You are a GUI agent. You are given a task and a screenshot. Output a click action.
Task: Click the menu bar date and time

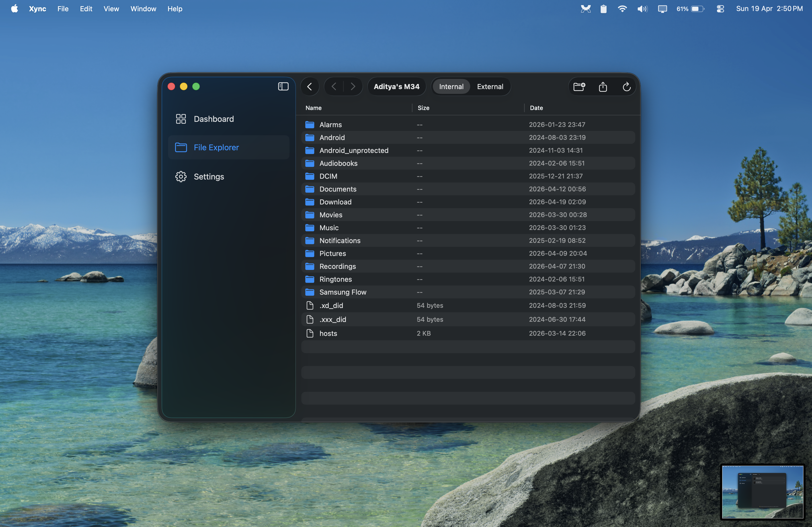pos(769,9)
